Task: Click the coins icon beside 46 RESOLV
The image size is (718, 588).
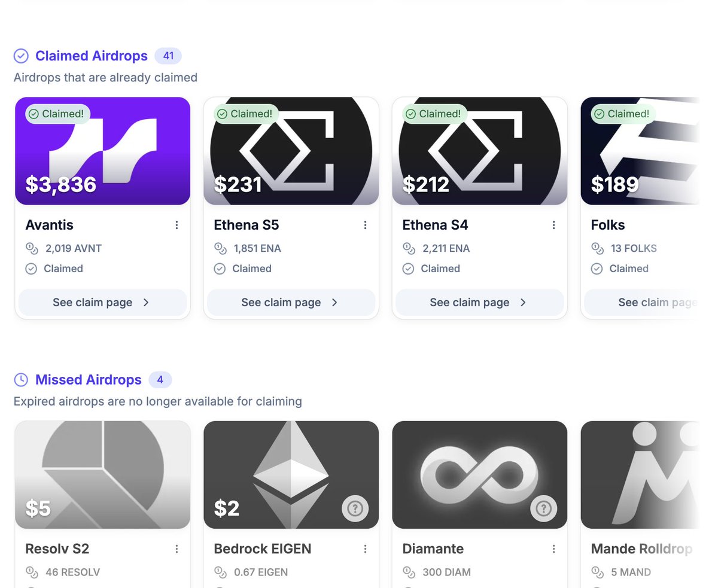Action: pyautogui.click(x=31, y=572)
